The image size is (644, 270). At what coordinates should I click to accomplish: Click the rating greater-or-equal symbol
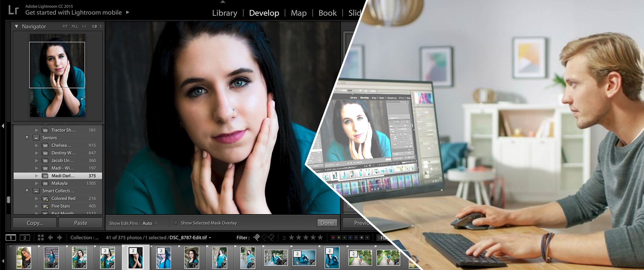(284, 238)
